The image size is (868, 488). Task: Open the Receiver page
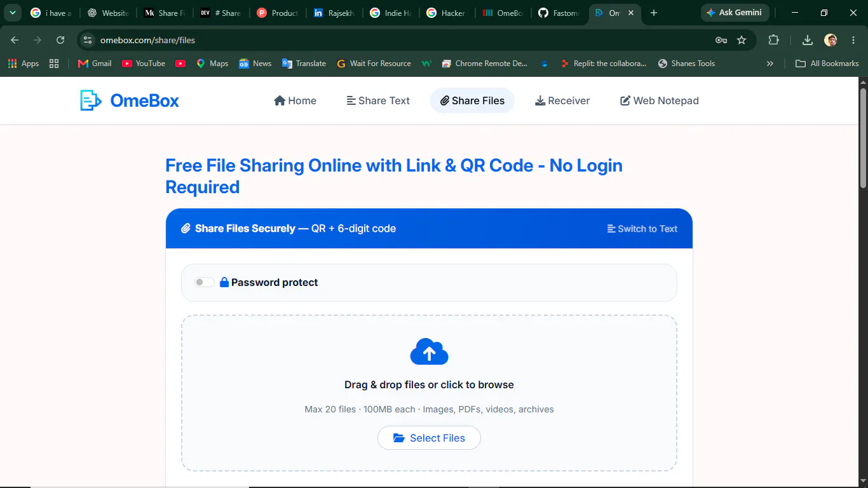(x=562, y=100)
